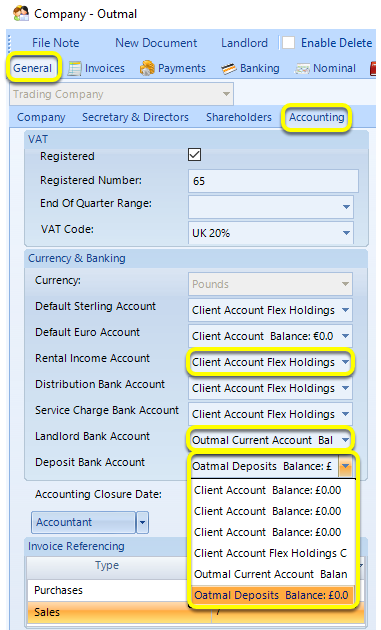Click the Landlord toolbar button

(244, 43)
